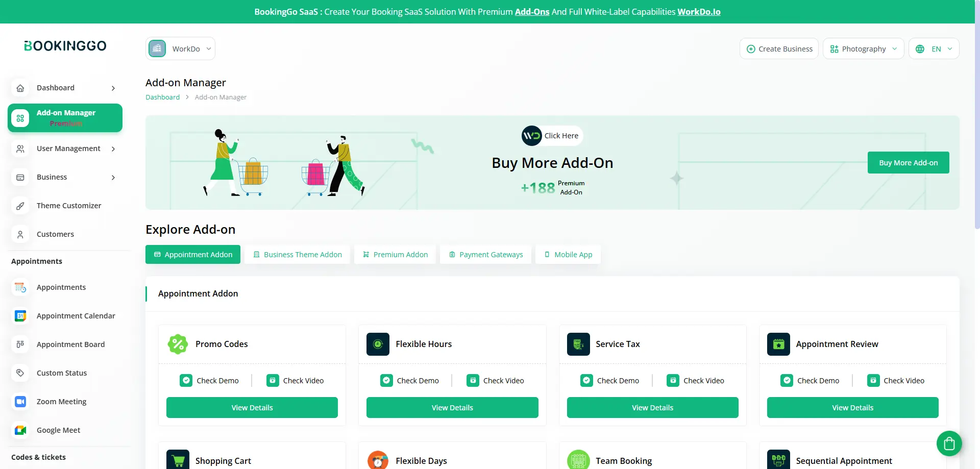Click the Appointment Board icon
The image size is (980, 469).
[20, 344]
